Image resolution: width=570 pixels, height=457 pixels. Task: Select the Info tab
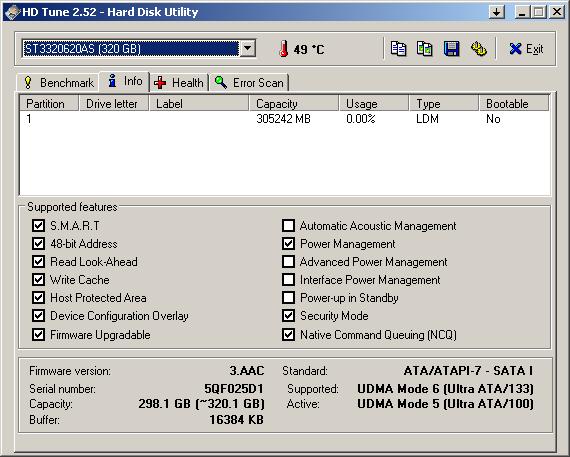pyautogui.click(x=125, y=81)
